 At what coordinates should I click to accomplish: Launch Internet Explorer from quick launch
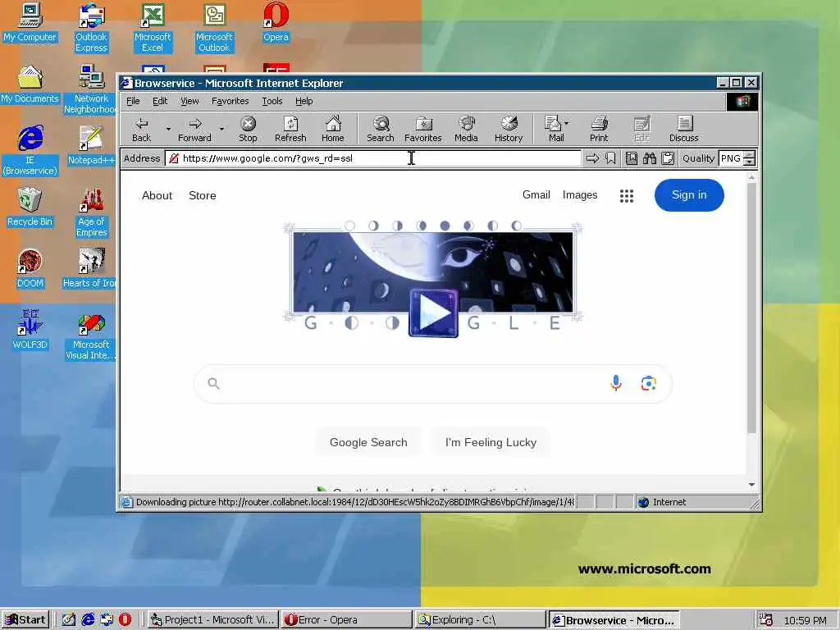pyautogui.click(x=88, y=620)
